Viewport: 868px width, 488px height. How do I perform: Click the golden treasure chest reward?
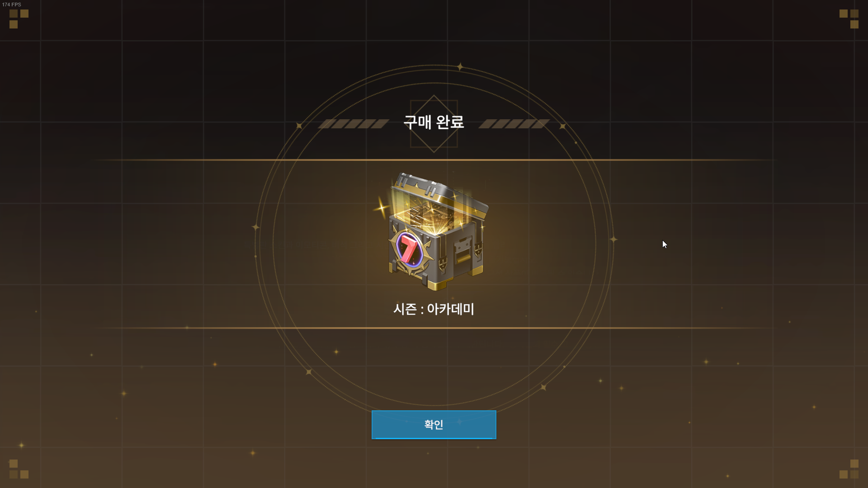[x=433, y=231]
